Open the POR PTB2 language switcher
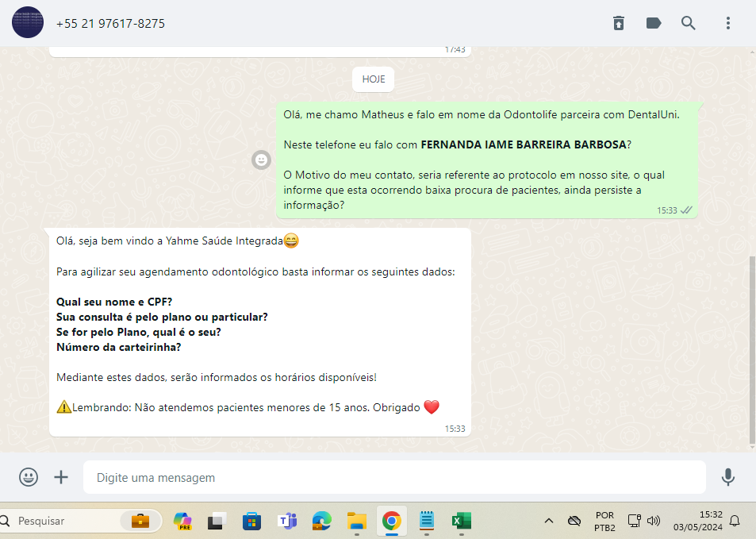This screenshot has width=756, height=539. point(604,521)
